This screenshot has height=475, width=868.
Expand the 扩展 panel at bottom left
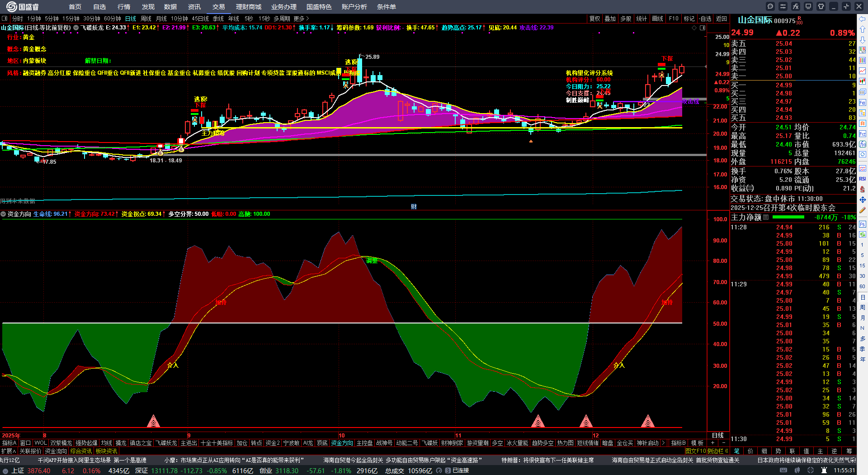click(x=9, y=451)
